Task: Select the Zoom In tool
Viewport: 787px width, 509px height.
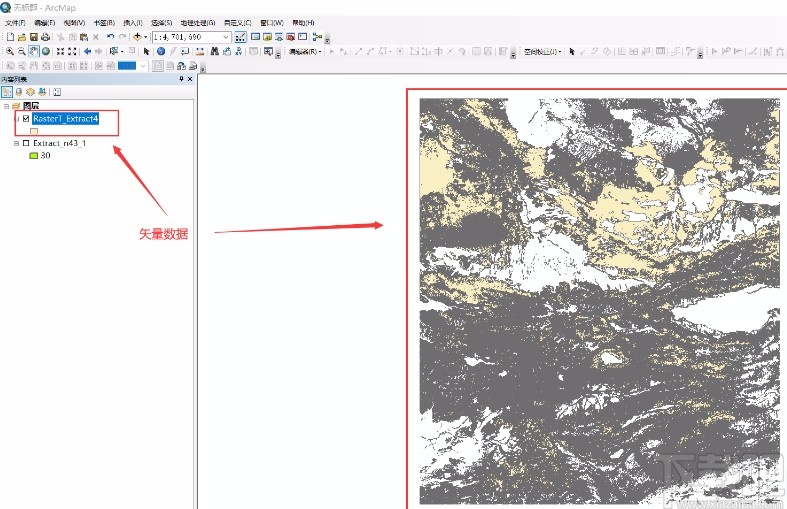Action: point(10,51)
